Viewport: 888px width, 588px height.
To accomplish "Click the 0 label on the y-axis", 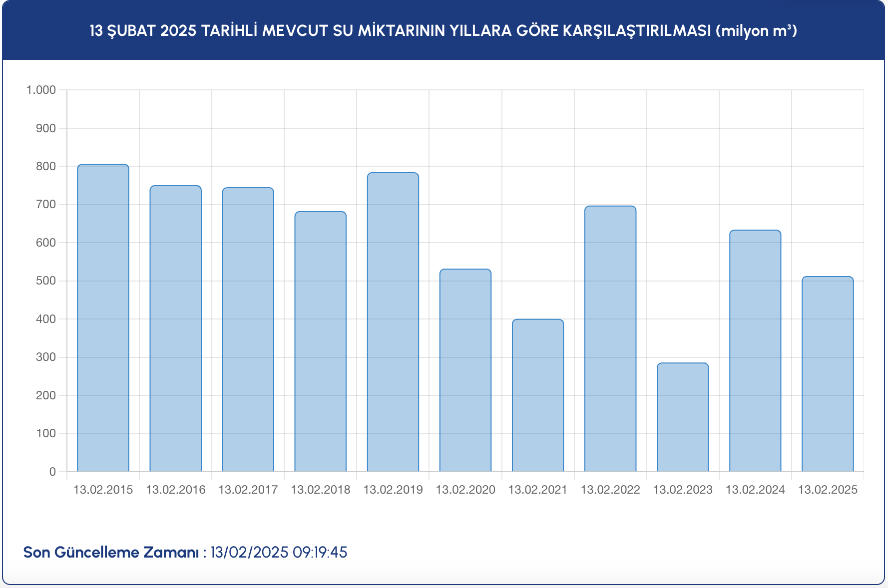I will coord(52,472).
